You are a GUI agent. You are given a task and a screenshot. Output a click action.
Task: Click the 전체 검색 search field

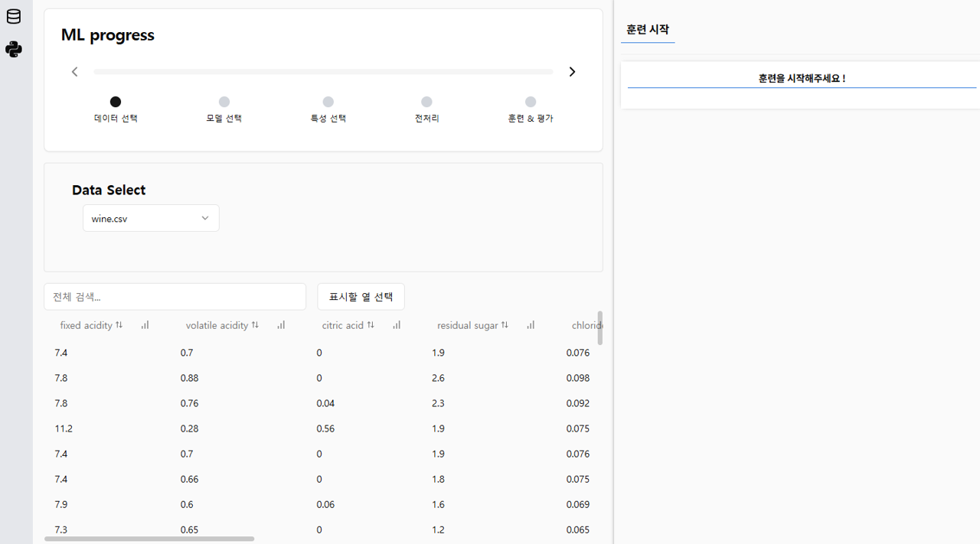pyautogui.click(x=175, y=296)
